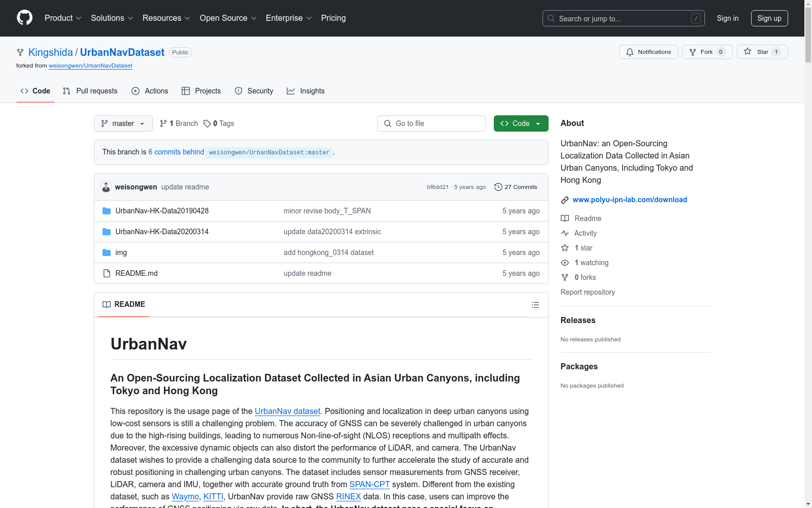Open the GitHub homepage logo
The image size is (812, 508).
coord(24,18)
